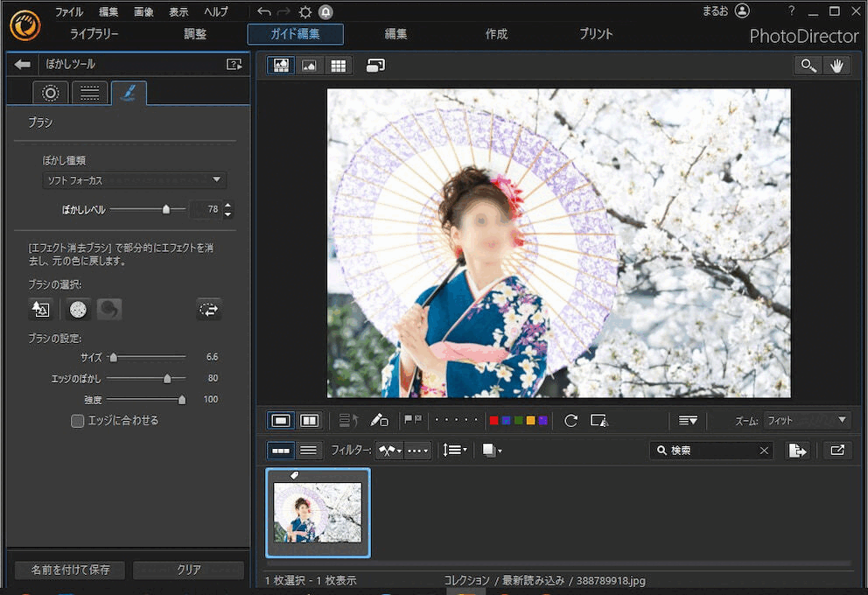Click the 名前を付けて保存 button
The height and width of the screenshot is (595, 868).
coord(69,570)
